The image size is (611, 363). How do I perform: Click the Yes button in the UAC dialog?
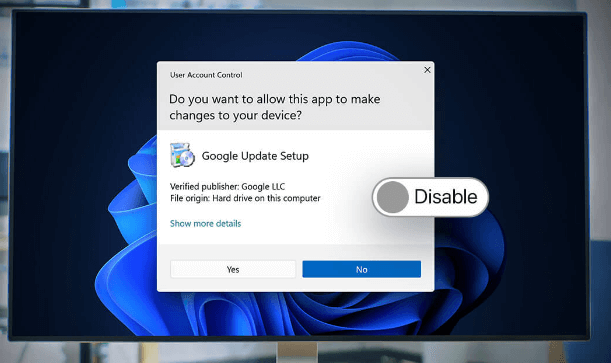point(233,269)
